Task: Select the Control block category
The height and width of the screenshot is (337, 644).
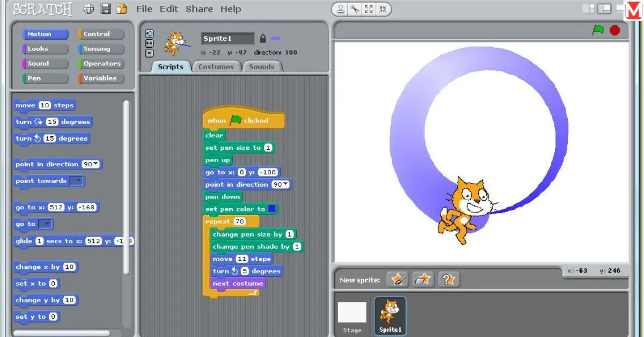Action: pyautogui.click(x=101, y=34)
